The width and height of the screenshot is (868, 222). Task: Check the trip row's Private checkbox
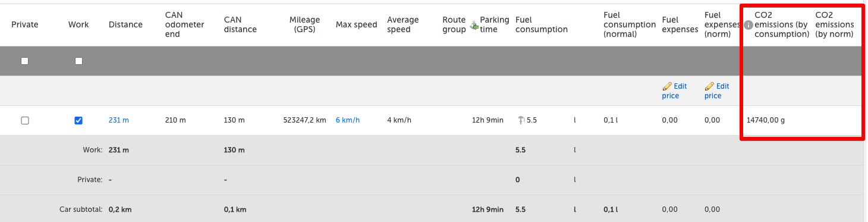[x=25, y=120]
